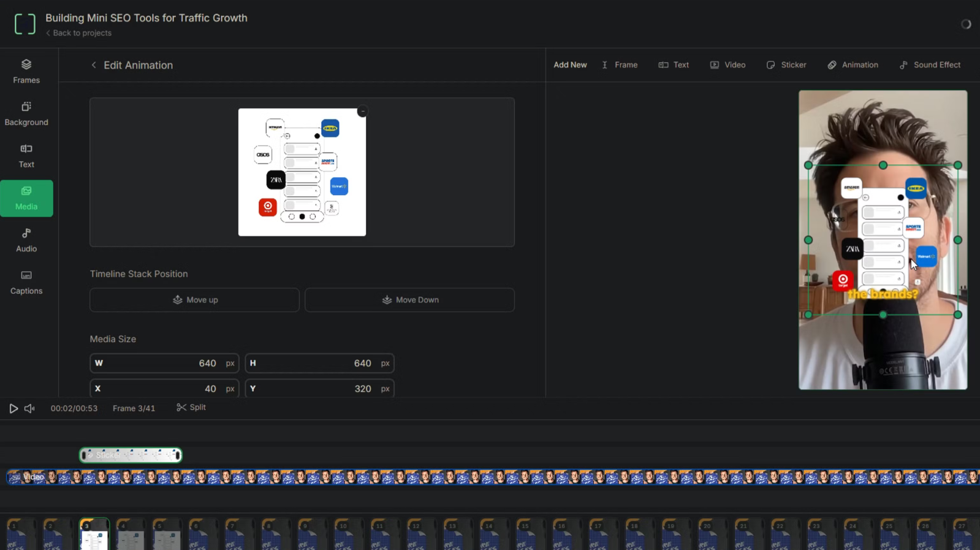Add a new Sound Effect
This screenshot has width=980, height=550.
930,65
